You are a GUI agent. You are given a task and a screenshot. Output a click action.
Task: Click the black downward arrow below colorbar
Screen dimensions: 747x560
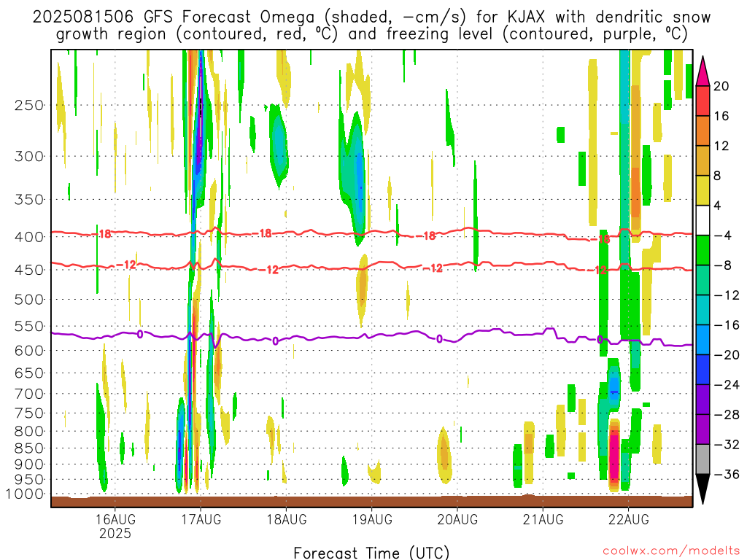(x=703, y=489)
